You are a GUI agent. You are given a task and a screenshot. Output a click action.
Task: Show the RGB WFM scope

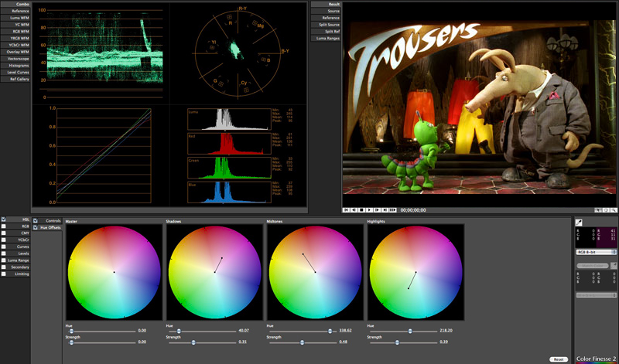pos(15,31)
